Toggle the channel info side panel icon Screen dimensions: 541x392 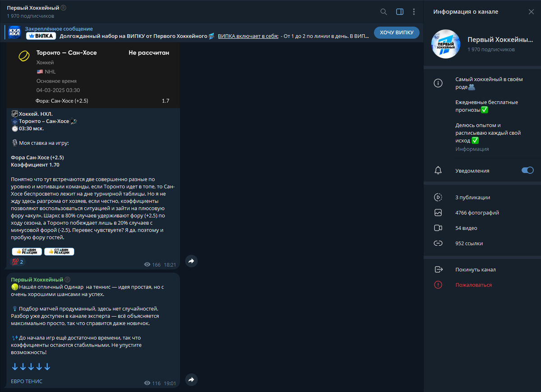click(x=399, y=12)
